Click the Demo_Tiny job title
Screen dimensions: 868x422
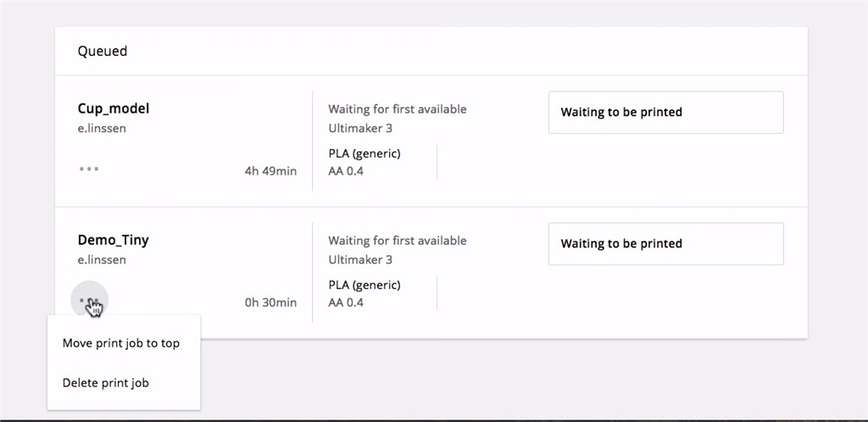(x=113, y=240)
